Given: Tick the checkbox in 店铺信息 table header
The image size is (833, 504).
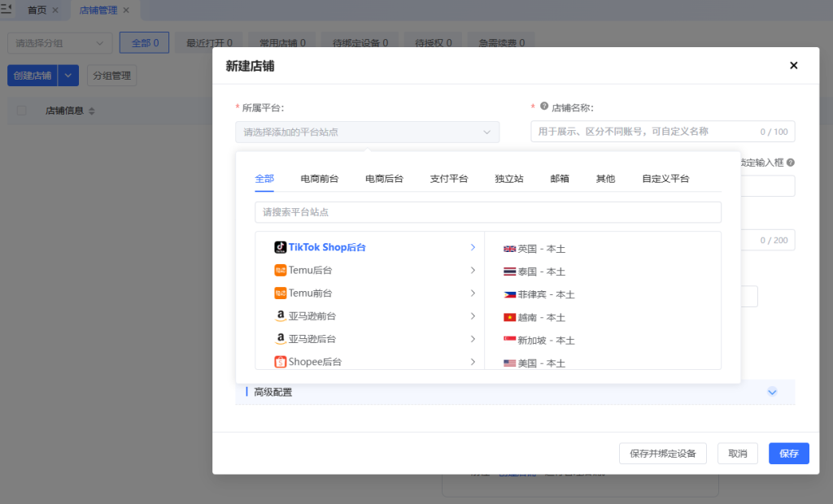Looking at the screenshot, I should click(22, 111).
